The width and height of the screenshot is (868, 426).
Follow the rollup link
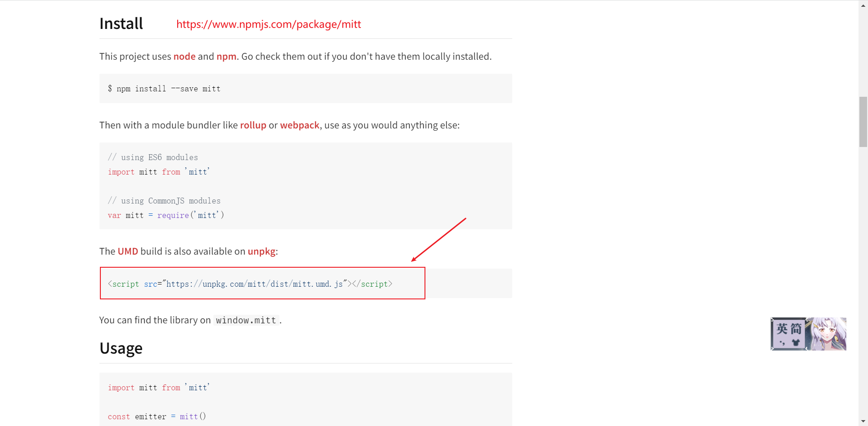(253, 125)
